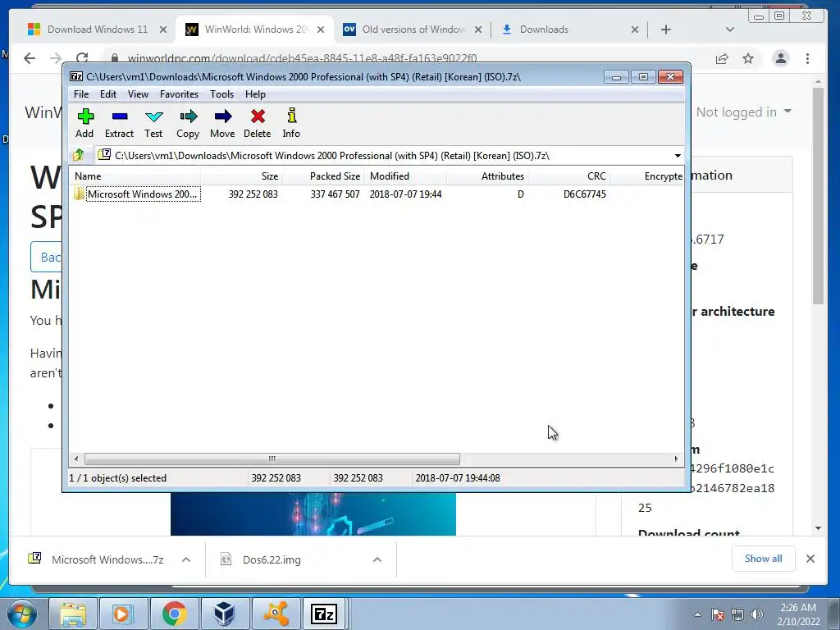Image resolution: width=840 pixels, height=630 pixels.
Task: Click the horizontal scrollbar thumb in 7-Zip
Action: (272, 459)
